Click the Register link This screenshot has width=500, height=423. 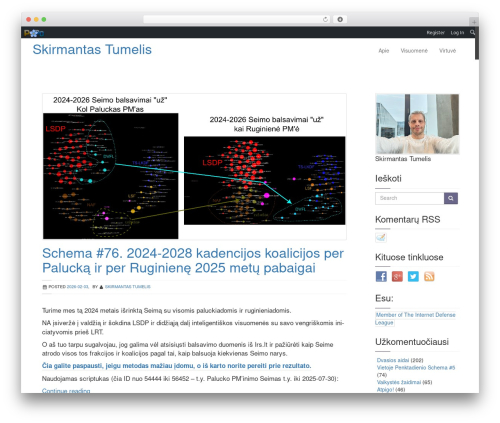[x=435, y=33]
